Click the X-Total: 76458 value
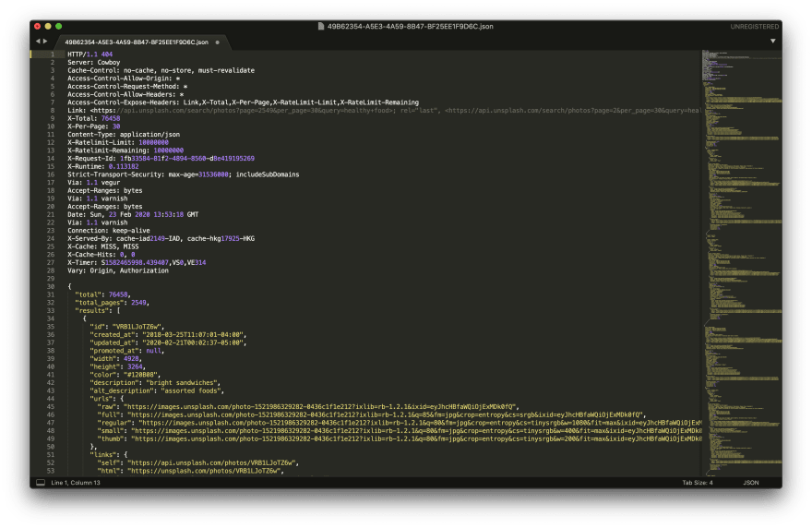 click(x=111, y=119)
